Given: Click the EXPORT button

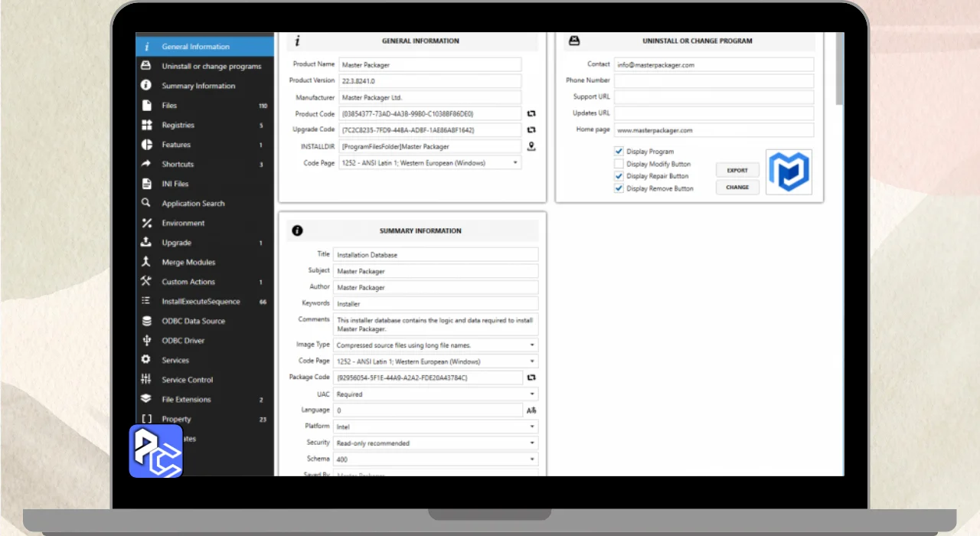Looking at the screenshot, I should click(x=737, y=171).
